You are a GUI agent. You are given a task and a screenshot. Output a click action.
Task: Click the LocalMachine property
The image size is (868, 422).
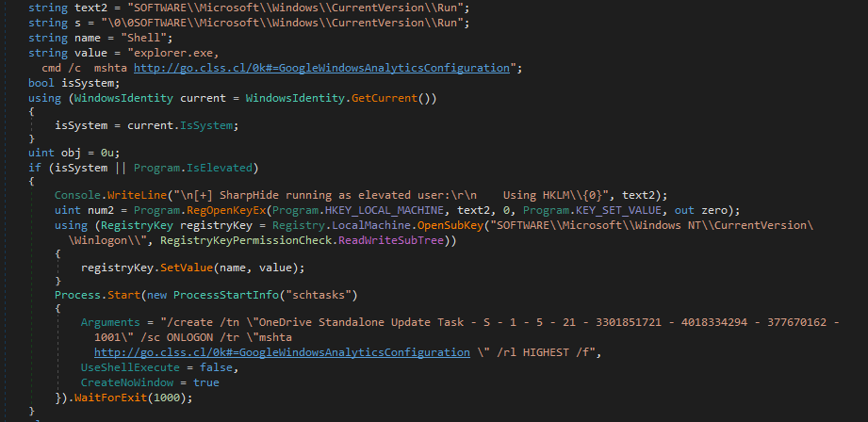371,225
